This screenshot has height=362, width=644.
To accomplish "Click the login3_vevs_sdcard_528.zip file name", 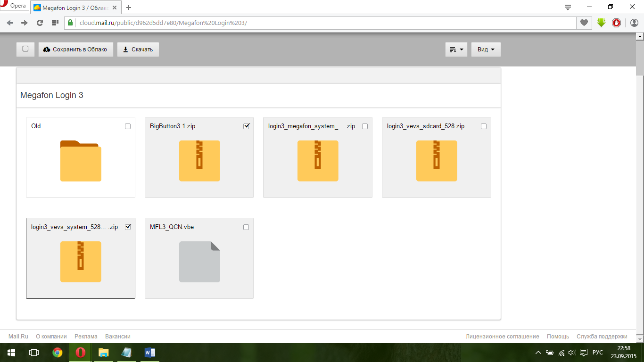I will tap(426, 126).
